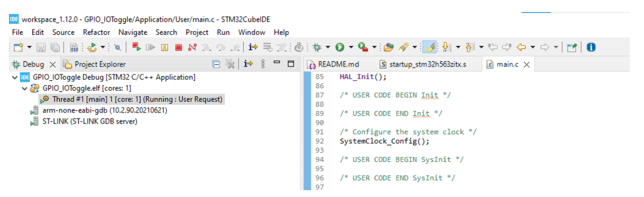The height and width of the screenshot is (197, 644).
Task: Open the Refactor menu
Action: pyautogui.click(x=97, y=32)
